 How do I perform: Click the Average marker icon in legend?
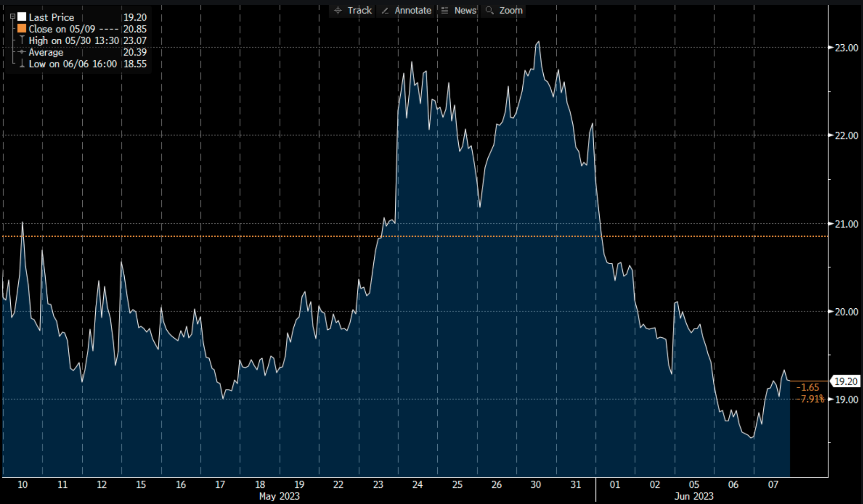coord(21,52)
